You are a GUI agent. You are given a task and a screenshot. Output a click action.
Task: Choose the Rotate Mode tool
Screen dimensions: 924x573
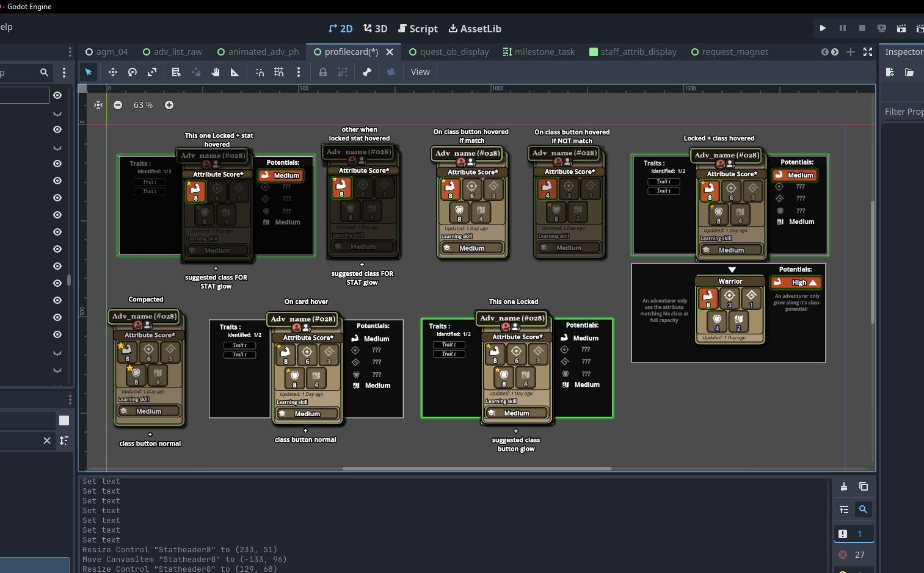coord(133,72)
